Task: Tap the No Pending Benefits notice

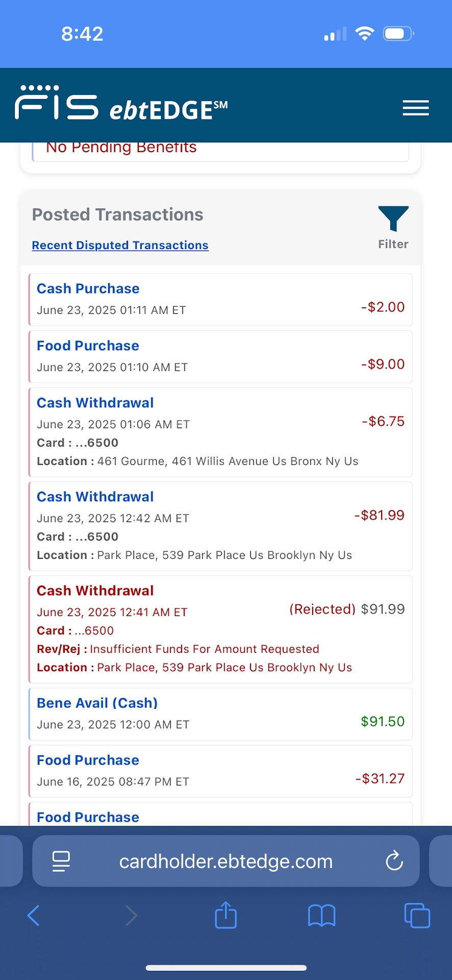Action: coord(121,148)
